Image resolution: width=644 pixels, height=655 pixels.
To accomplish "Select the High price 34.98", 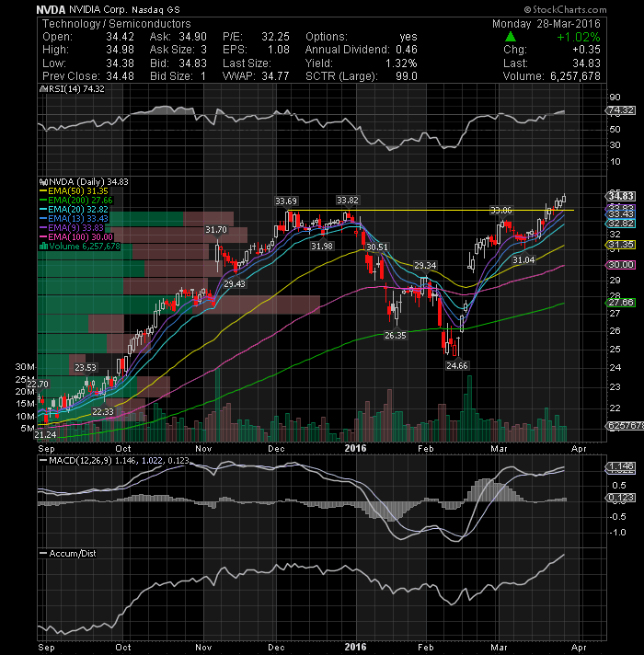I will (x=120, y=50).
